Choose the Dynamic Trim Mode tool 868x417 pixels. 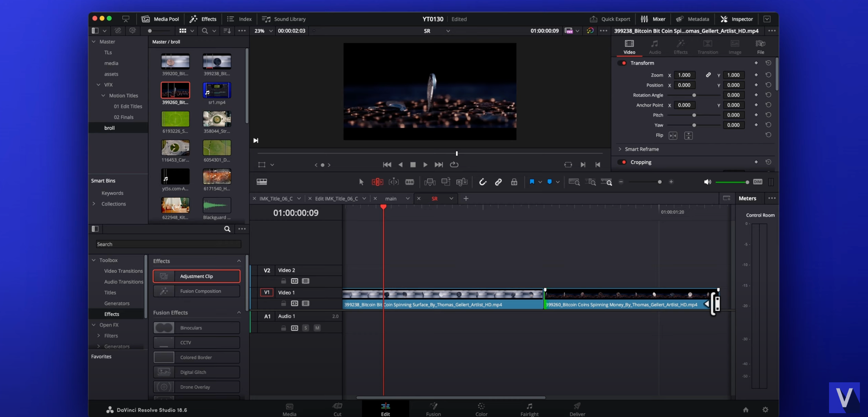tap(393, 182)
